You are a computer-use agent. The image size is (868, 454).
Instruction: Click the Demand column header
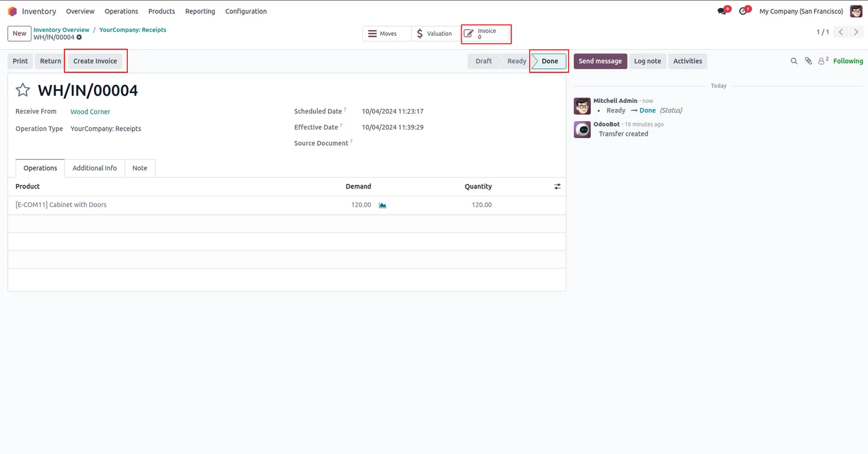358,187
